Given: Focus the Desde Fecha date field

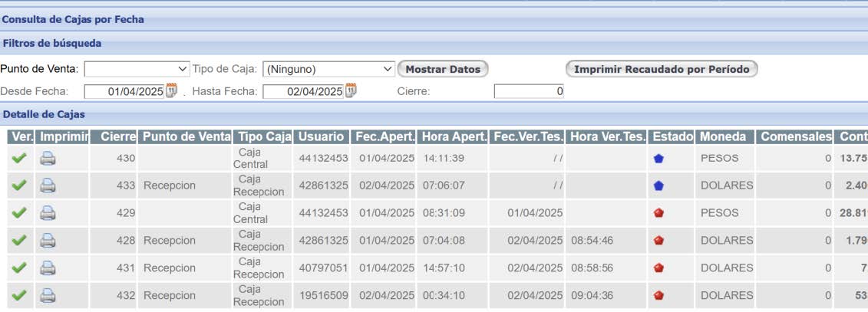Looking at the screenshot, I should [x=124, y=91].
